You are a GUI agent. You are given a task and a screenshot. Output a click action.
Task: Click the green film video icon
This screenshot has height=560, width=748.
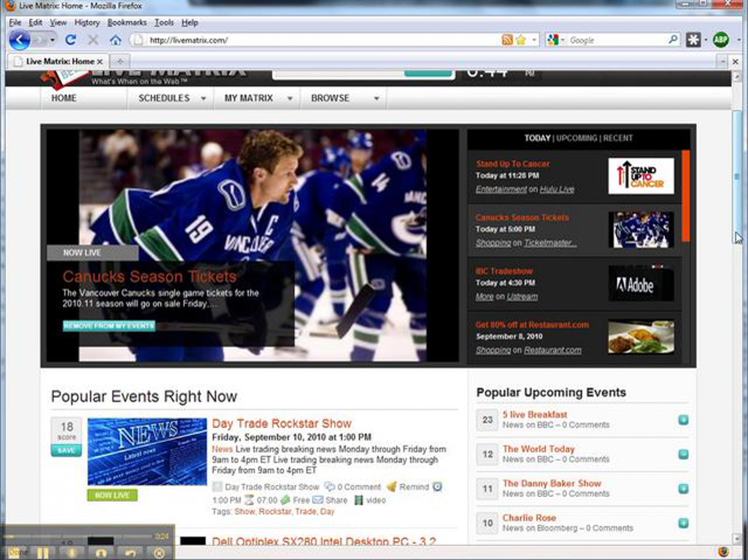point(358,500)
